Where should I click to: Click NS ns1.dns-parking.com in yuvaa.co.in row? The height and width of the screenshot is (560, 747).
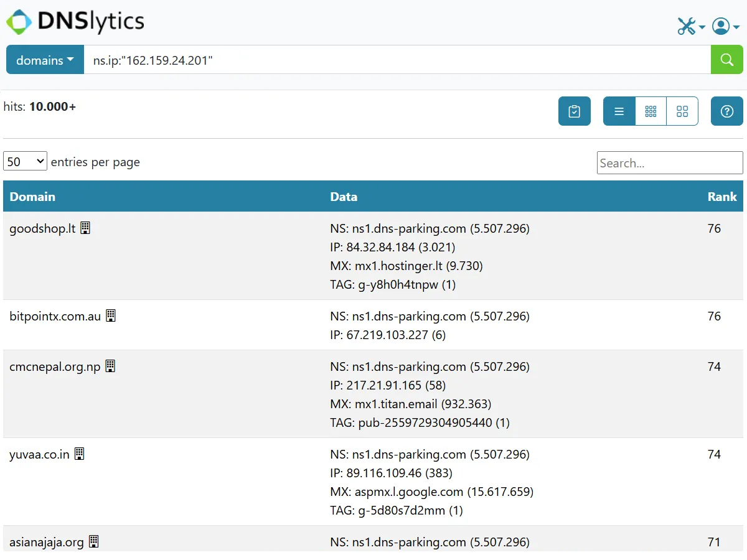click(x=430, y=454)
